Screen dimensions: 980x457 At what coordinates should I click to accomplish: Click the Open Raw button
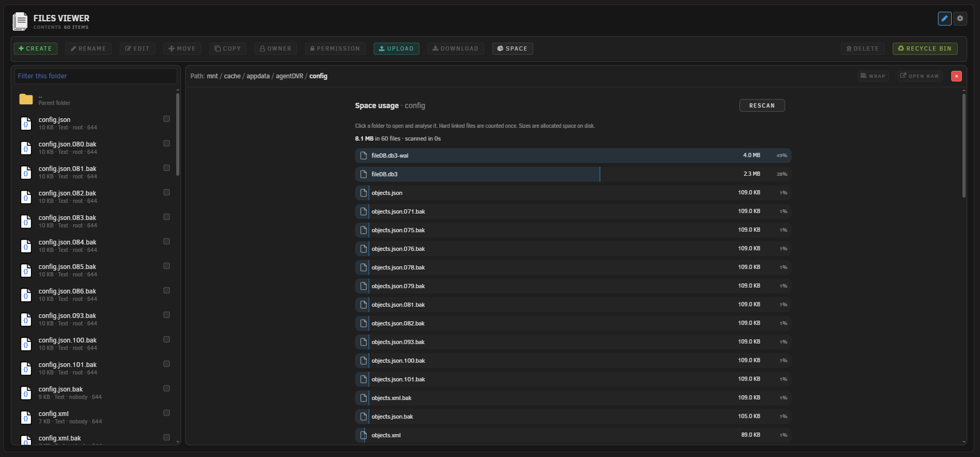(x=920, y=76)
